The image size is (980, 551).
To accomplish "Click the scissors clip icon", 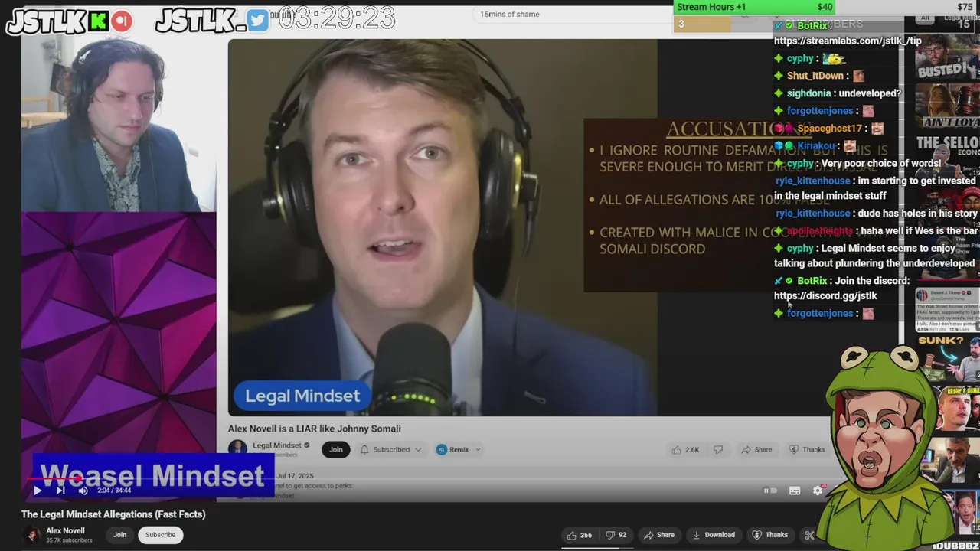I will [x=809, y=535].
